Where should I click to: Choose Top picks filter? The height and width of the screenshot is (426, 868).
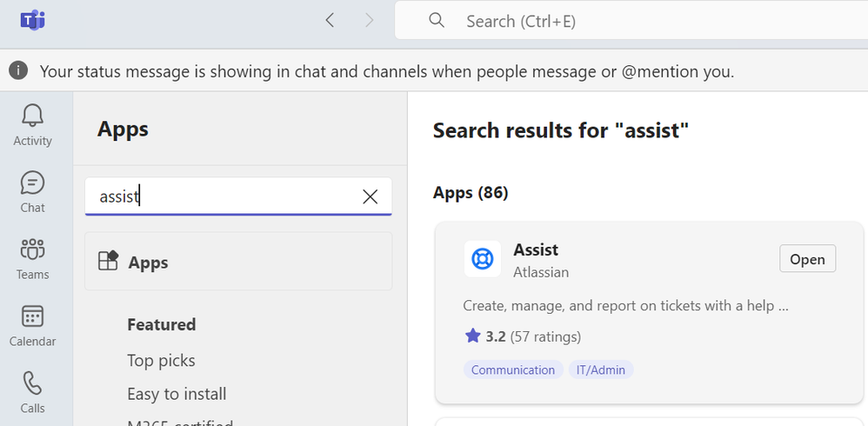click(161, 361)
